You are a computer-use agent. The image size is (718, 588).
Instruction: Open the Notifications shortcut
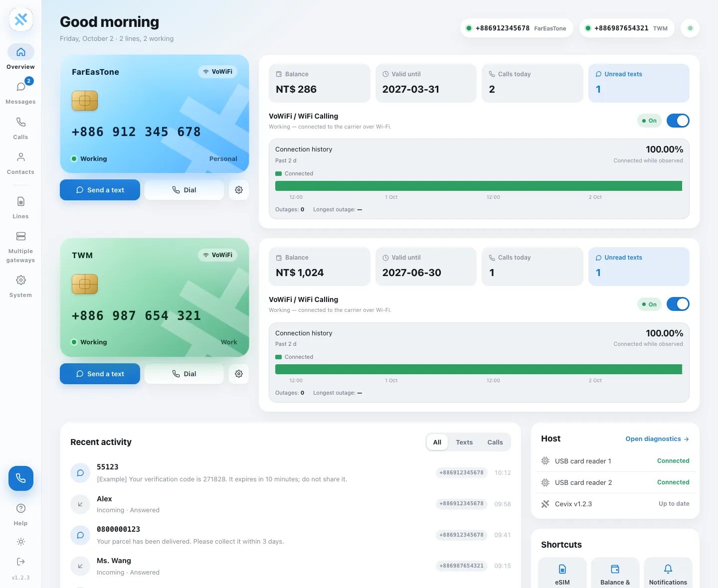pos(668,573)
